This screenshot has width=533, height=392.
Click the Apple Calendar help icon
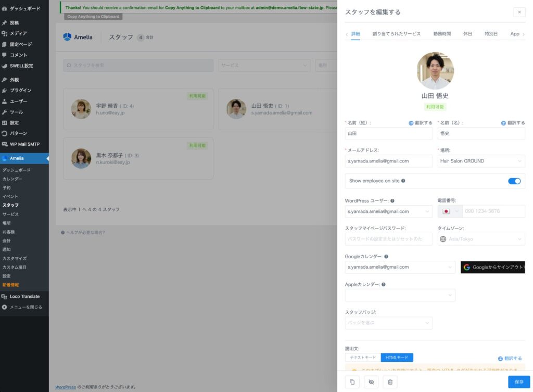click(384, 285)
